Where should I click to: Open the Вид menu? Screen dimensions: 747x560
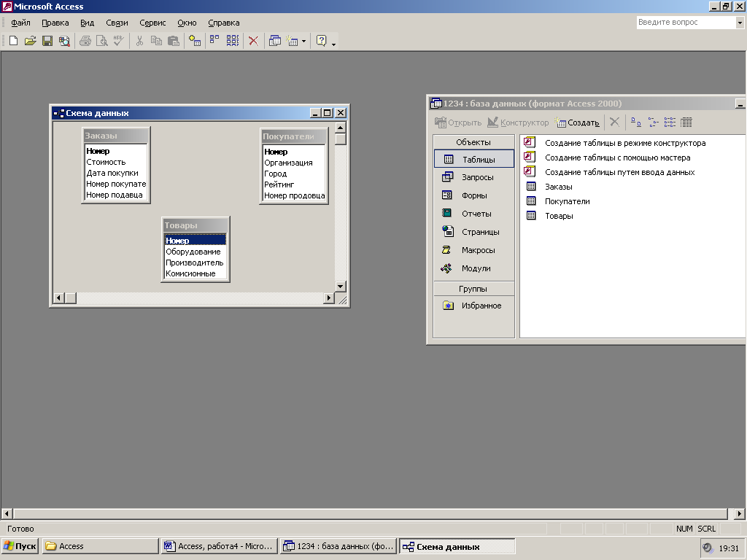click(88, 23)
